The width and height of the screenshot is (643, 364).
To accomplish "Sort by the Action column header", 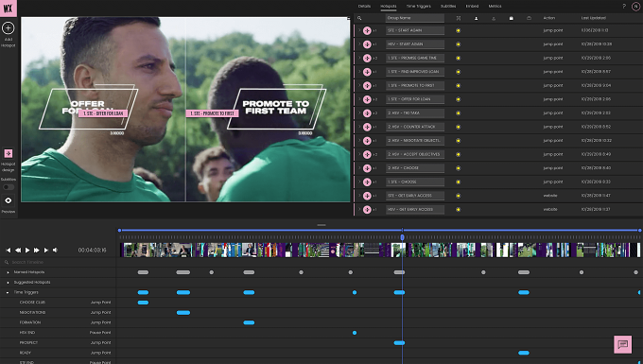I will [549, 18].
